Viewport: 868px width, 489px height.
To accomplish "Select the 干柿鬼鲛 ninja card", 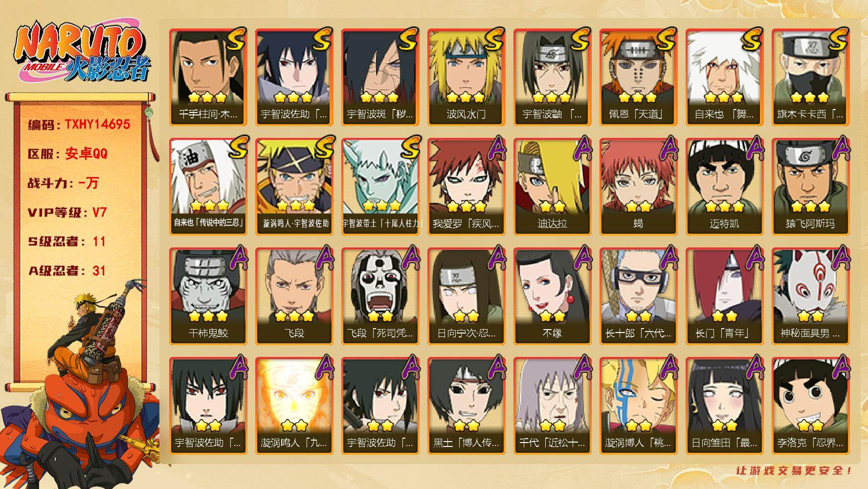I will (208, 296).
